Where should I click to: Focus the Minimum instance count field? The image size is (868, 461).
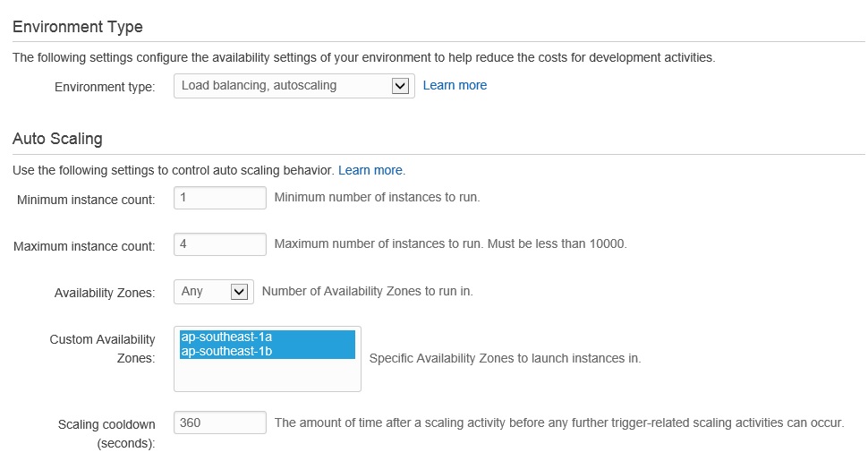pyautogui.click(x=220, y=198)
